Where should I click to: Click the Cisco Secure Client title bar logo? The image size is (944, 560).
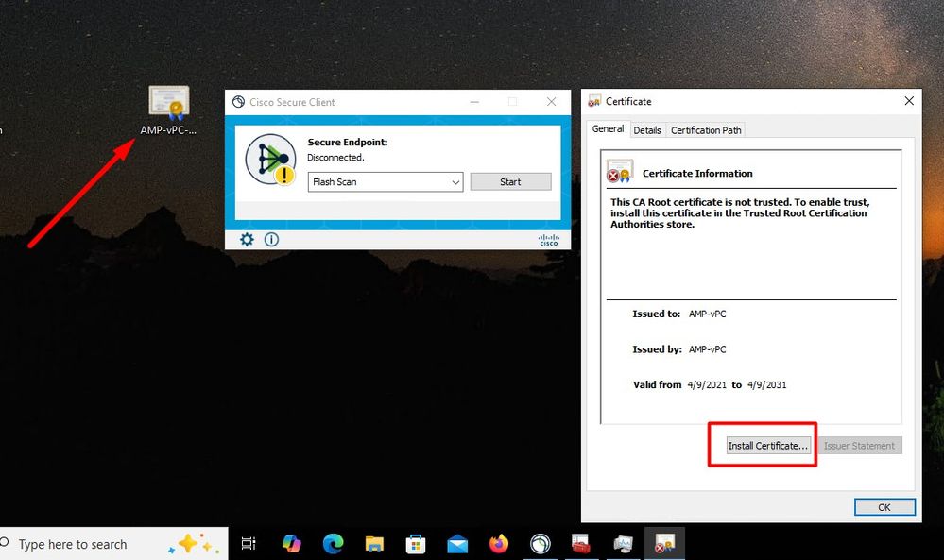click(238, 102)
